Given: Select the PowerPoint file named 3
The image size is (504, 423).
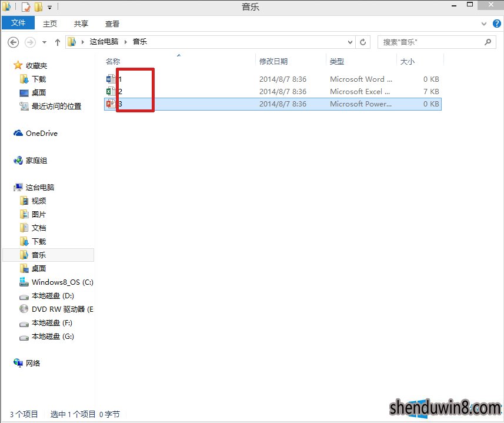Looking at the screenshot, I should [272, 104].
